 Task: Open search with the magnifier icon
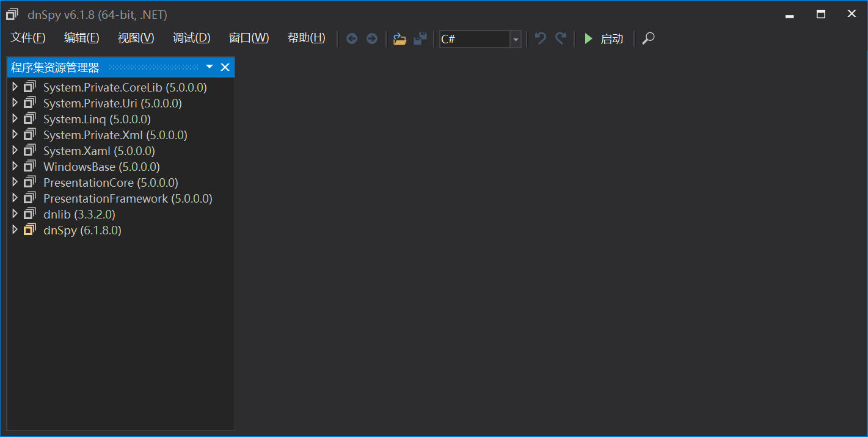tap(648, 38)
